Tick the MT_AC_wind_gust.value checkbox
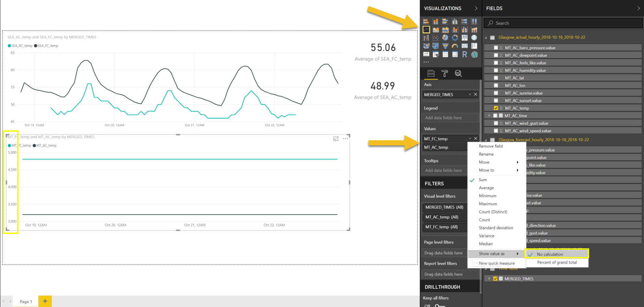The width and height of the screenshot is (644, 307). tap(496, 123)
